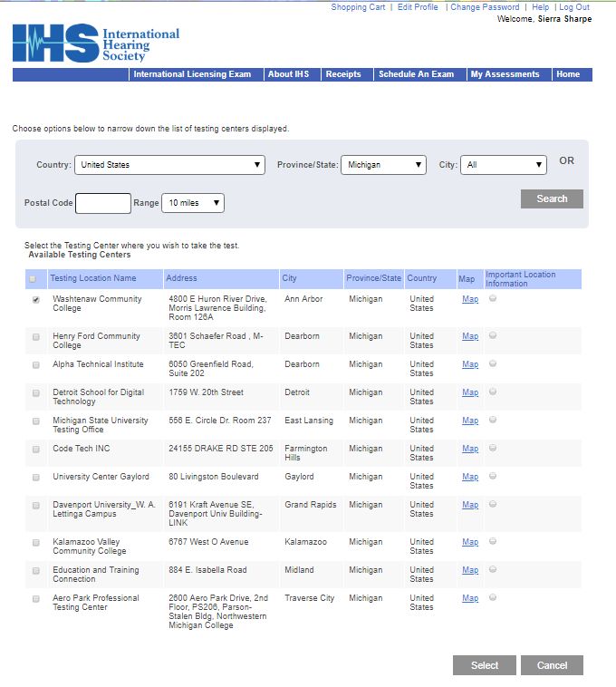Go to Receipts menu item
The width and height of the screenshot is (616, 687).
pos(343,74)
